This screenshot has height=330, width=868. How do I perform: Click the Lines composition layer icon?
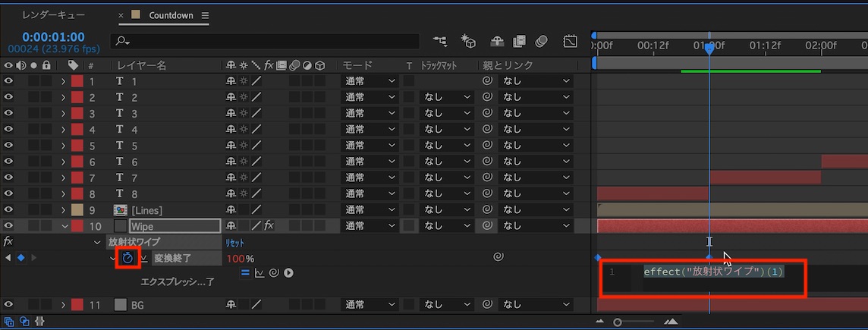click(120, 210)
